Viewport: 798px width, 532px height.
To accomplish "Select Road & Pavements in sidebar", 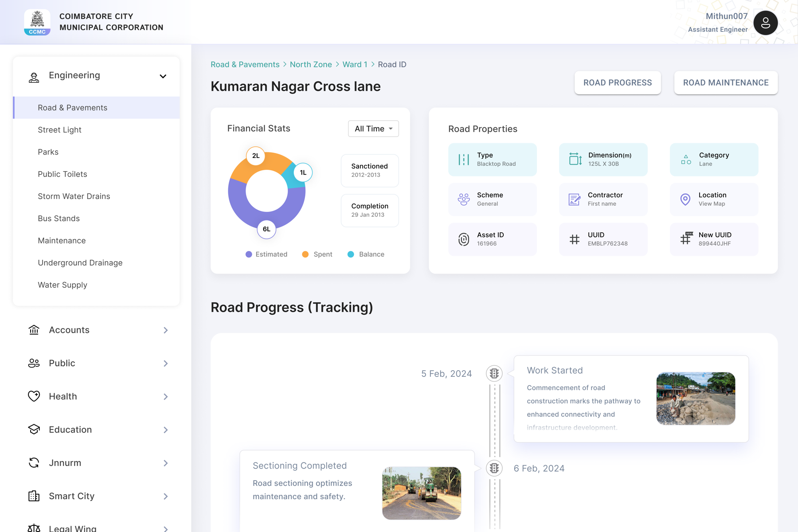I will pyautogui.click(x=97, y=108).
